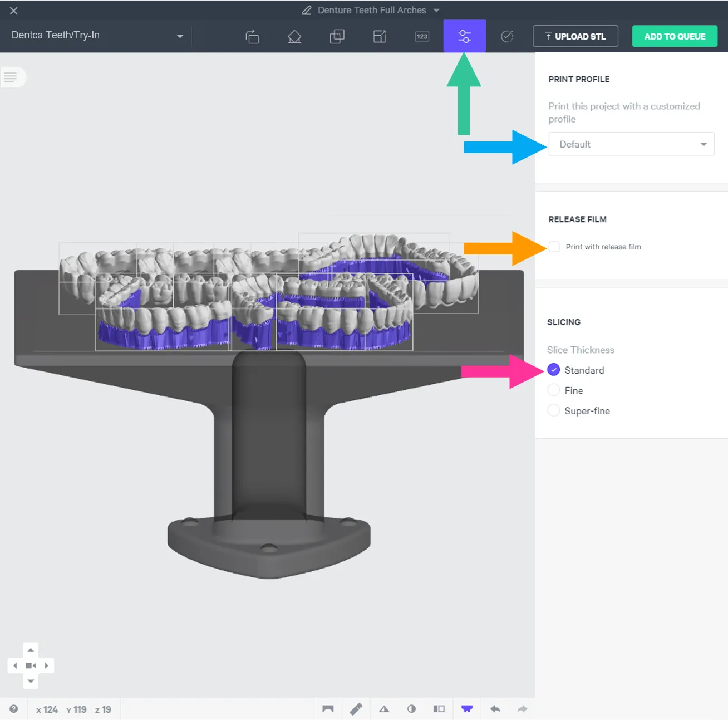Open the model list panel icon
Viewport: 728px width, 720px height.
point(11,77)
